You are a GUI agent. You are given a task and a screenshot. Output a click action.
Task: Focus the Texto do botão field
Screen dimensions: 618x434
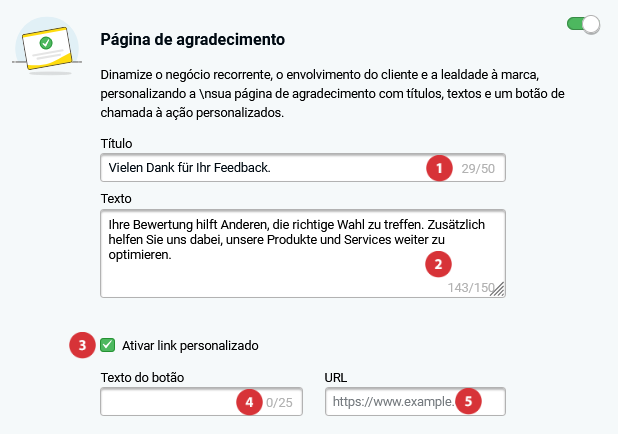pos(201,402)
